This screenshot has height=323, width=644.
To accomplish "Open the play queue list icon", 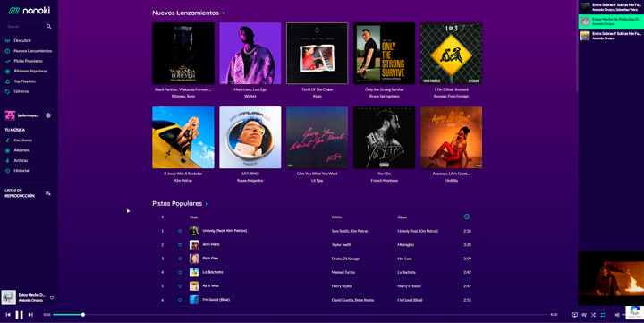I will 584,315.
